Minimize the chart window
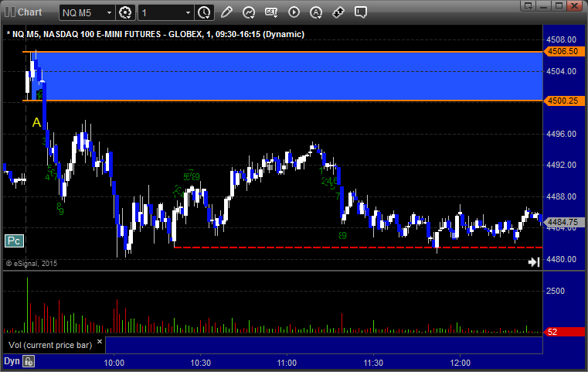Image resolution: width=588 pixels, height=372 pixels. (544, 5)
